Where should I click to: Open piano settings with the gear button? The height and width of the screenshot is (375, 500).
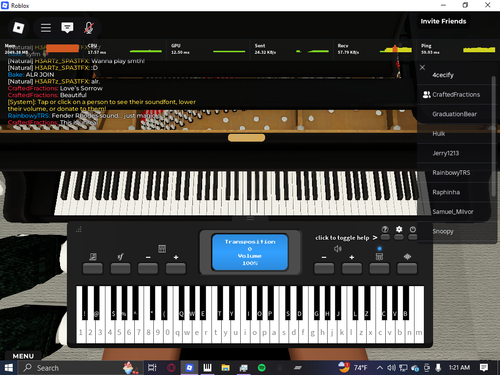[399, 237]
